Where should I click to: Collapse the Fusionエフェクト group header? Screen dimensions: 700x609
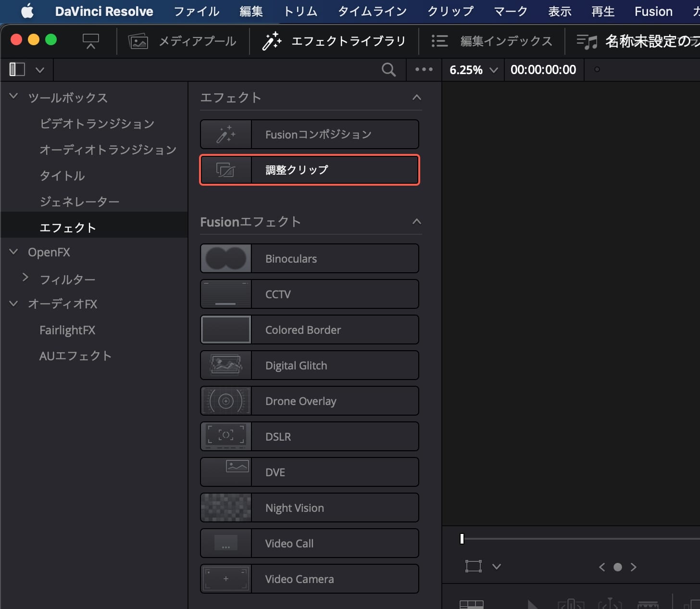coord(417,221)
